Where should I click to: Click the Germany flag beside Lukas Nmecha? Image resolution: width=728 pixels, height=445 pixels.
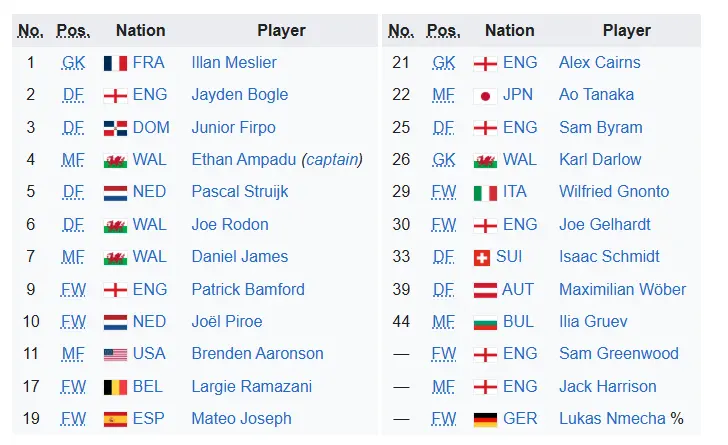484,419
